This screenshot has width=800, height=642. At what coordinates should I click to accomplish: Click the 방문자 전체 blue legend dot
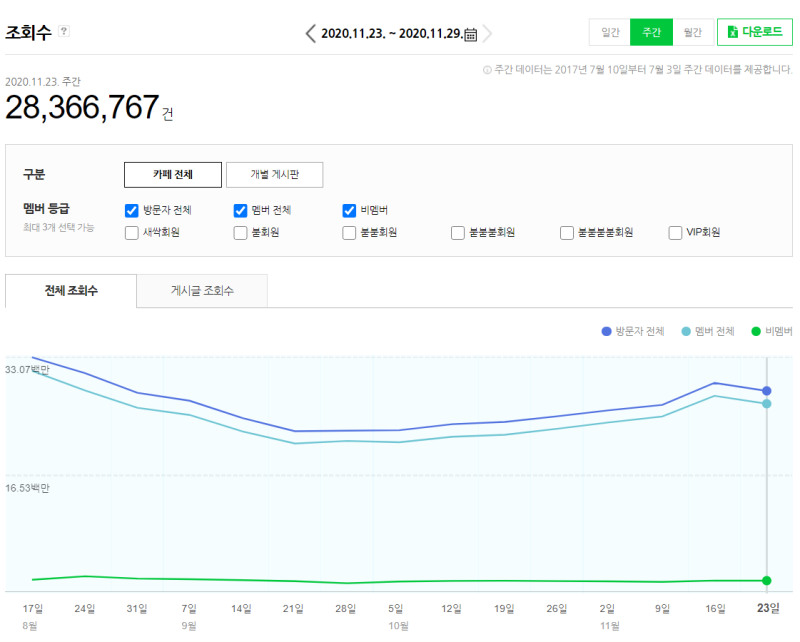pyautogui.click(x=606, y=331)
